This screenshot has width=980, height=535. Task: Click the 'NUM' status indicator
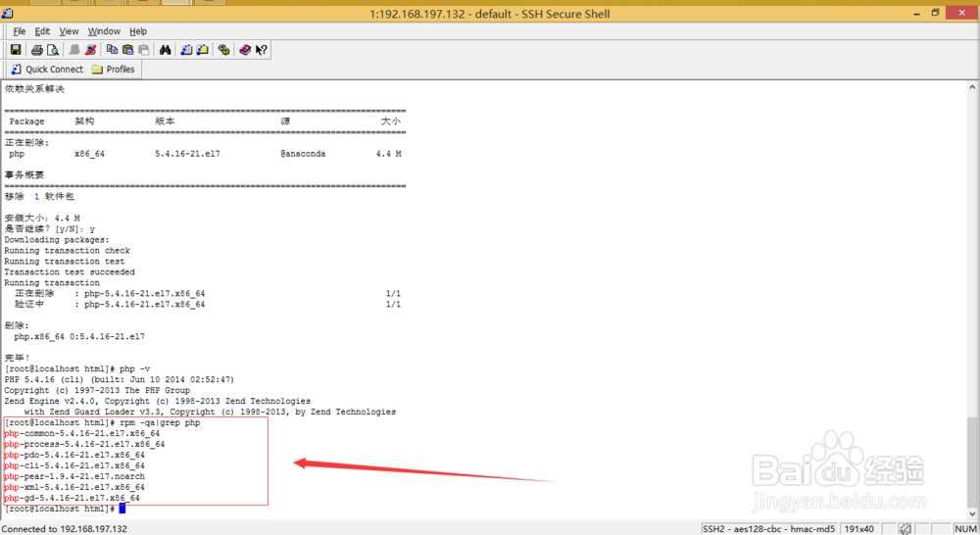click(x=965, y=529)
